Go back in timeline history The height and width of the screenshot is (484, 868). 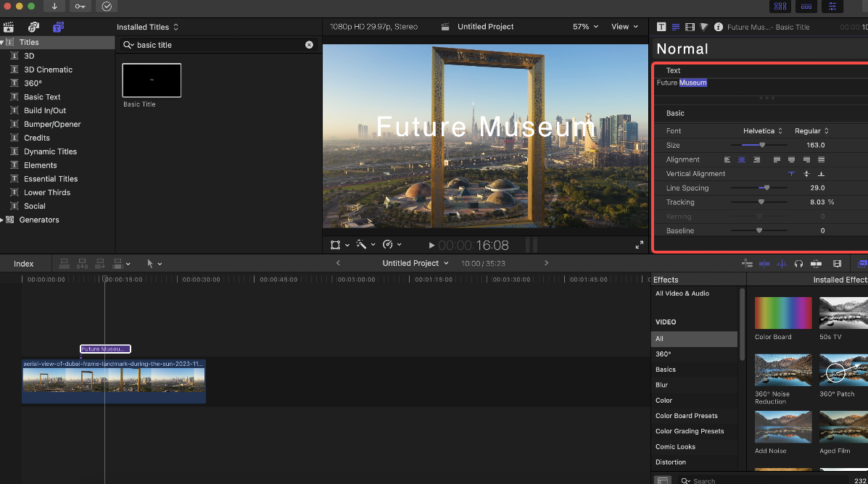tap(338, 263)
